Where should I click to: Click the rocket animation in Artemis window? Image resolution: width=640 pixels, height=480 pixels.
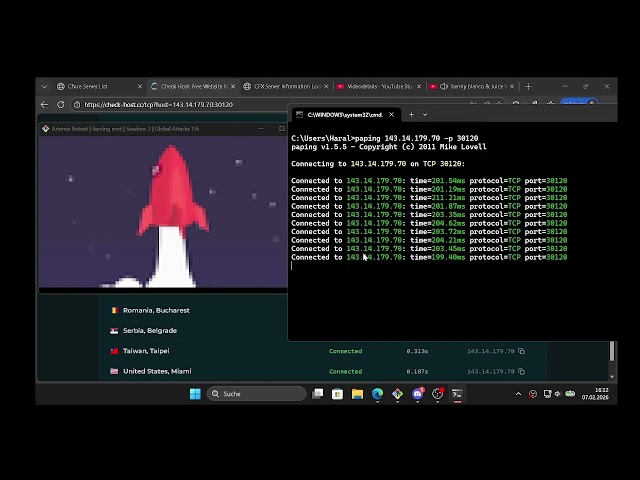(163, 211)
